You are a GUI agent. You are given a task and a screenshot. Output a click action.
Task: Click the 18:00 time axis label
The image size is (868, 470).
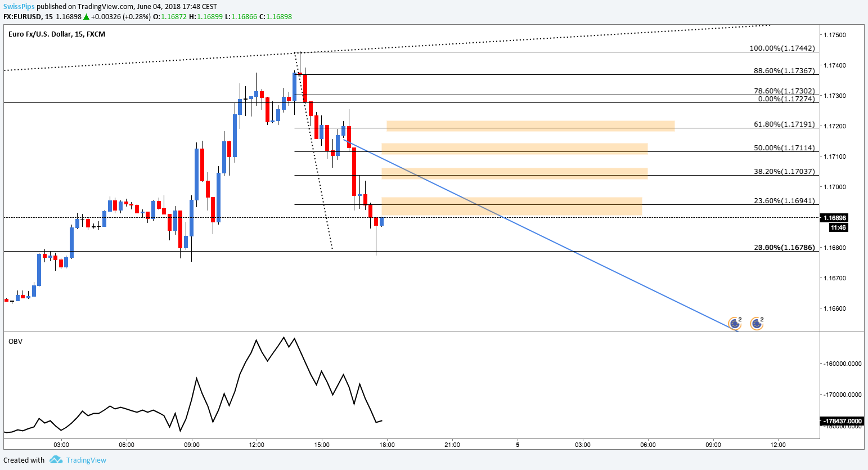click(387, 445)
